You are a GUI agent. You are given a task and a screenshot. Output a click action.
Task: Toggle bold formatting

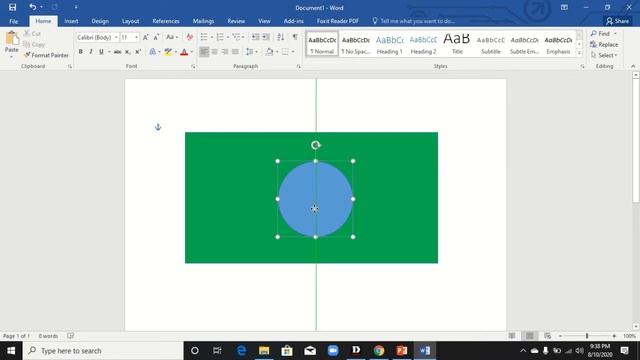(x=80, y=52)
